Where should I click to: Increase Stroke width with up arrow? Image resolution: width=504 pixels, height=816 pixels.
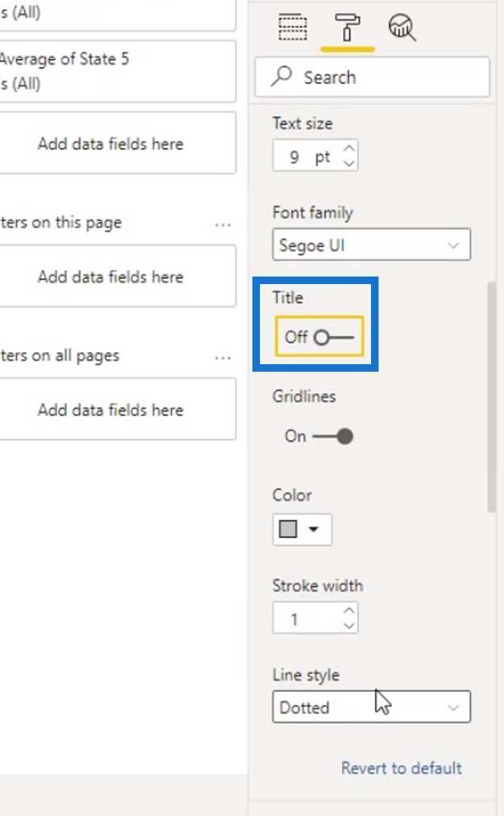[x=349, y=610]
